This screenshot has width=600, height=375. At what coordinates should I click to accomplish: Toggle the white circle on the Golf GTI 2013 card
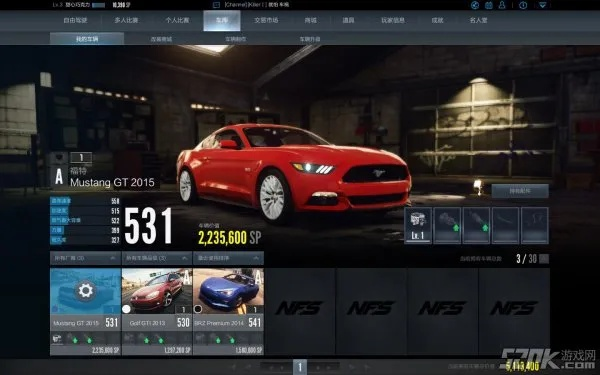pos(126,309)
